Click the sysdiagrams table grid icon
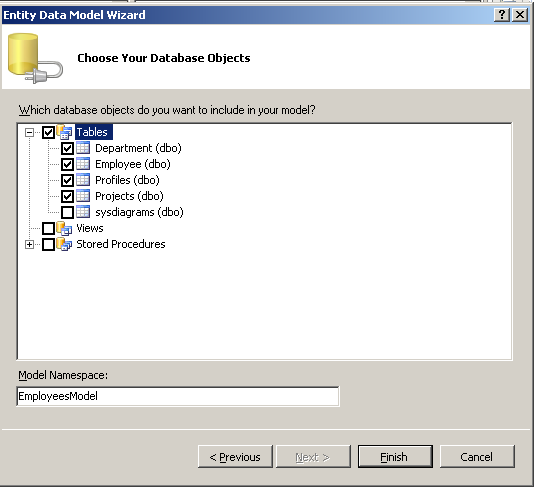 click(x=83, y=212)
